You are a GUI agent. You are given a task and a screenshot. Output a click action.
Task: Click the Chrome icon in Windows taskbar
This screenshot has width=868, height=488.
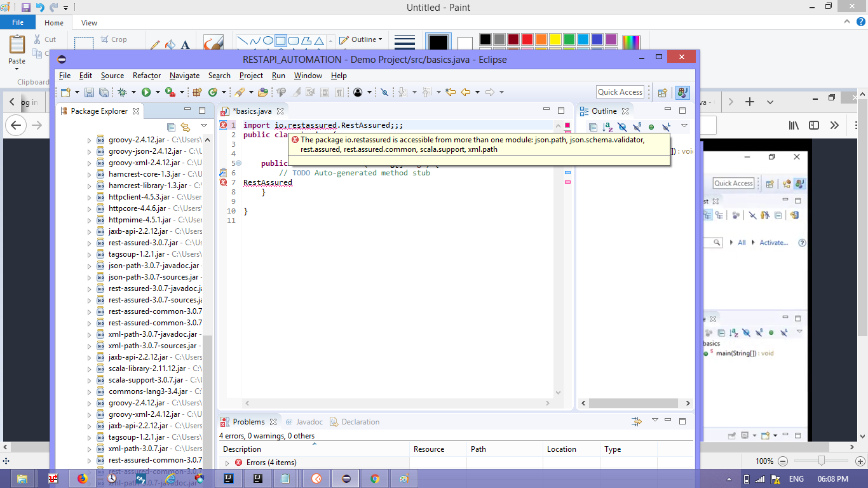pyautogui.click(x=375, y=478)
